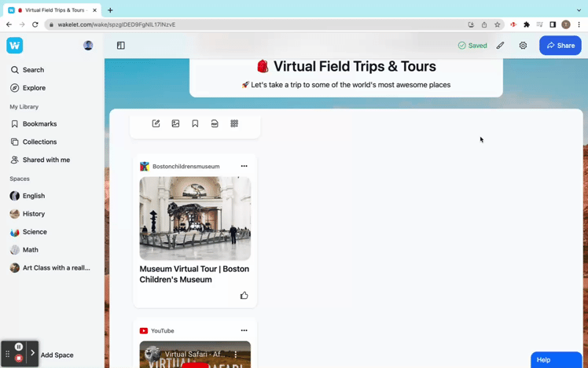Open collection settings gear icon

523,46
